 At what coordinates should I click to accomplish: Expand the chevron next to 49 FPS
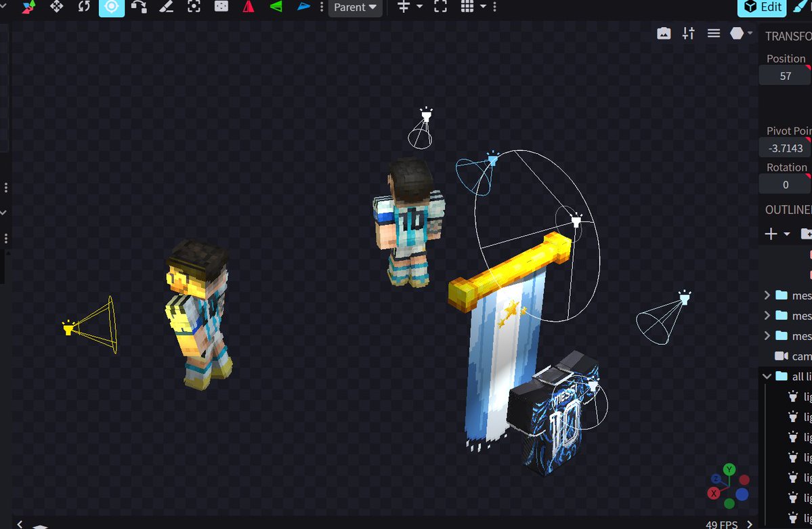click(x=749, y=524)
